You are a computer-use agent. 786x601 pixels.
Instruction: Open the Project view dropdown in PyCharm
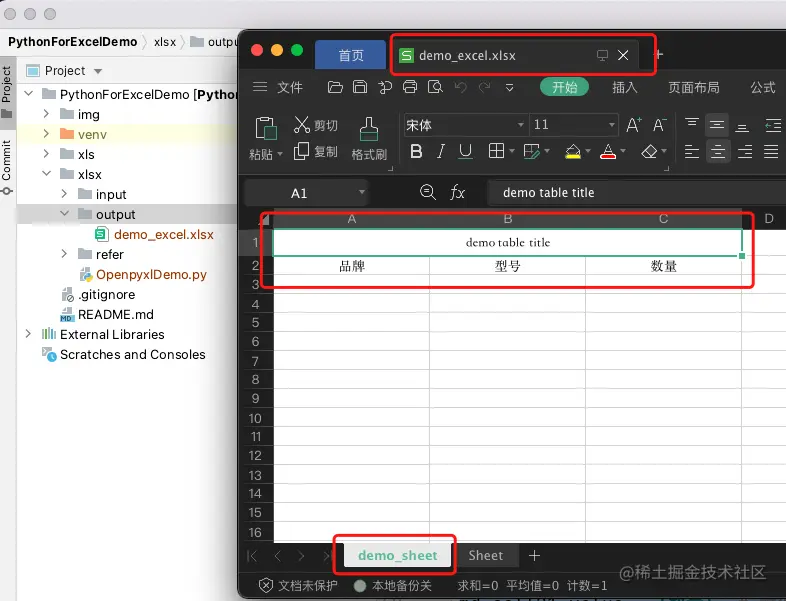tap(98, 71)
